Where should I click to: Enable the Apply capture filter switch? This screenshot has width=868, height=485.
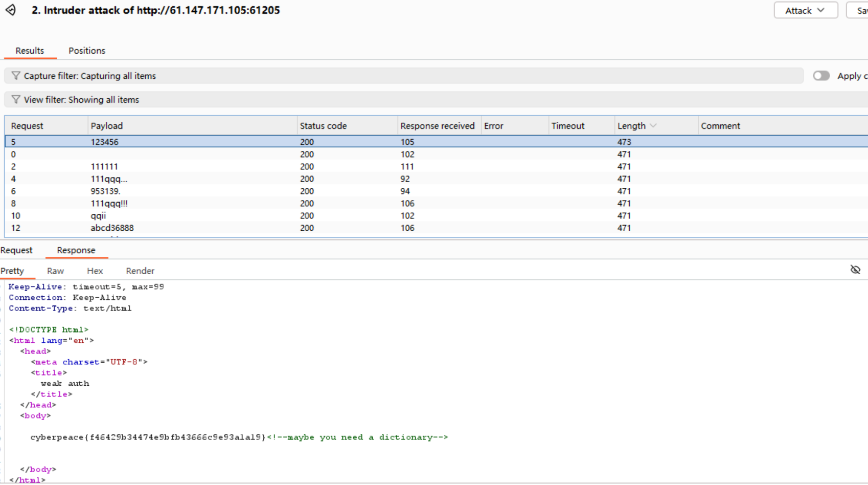click(821, 76)
